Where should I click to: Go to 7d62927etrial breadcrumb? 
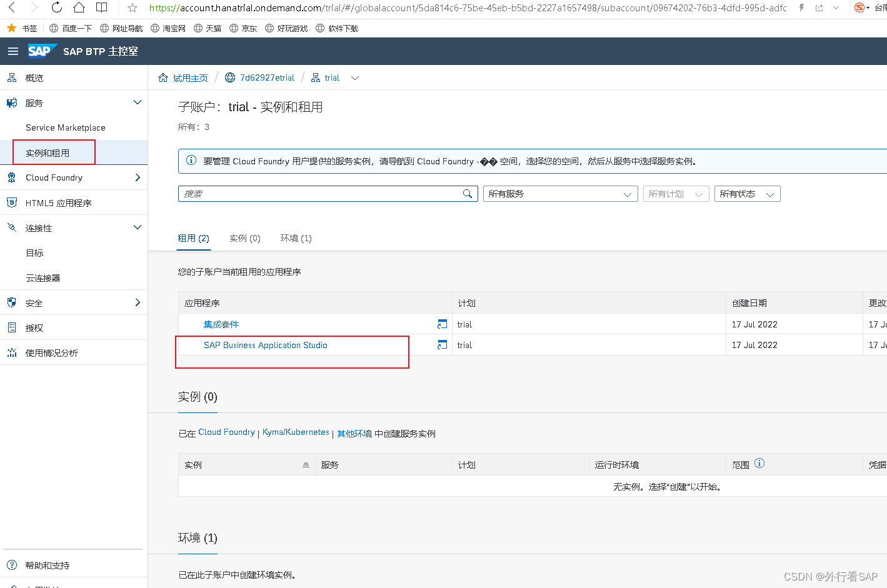[x=267, y=78]
